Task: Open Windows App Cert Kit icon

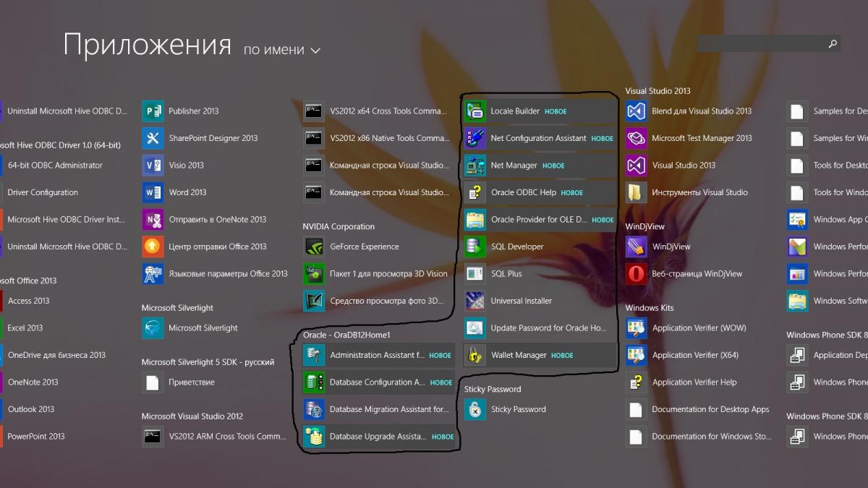Action: point(797,220)
